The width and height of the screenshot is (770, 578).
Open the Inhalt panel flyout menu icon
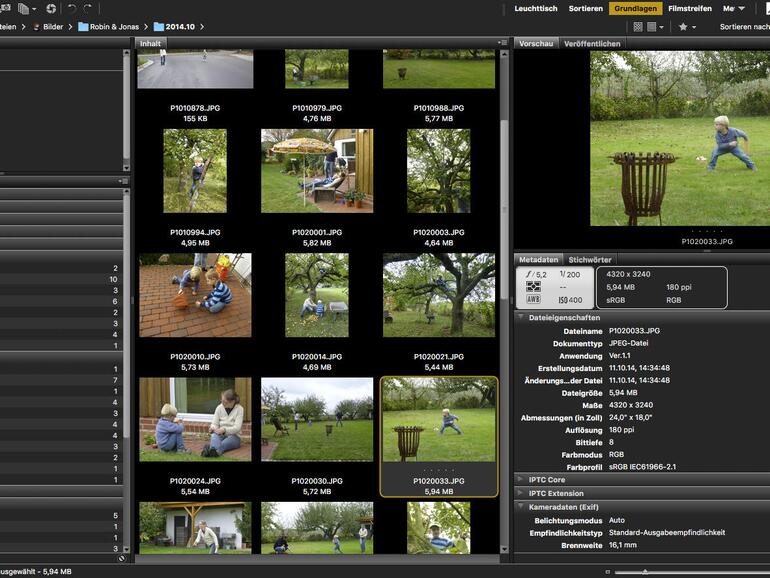pyautogui.click(x=503, y=43)
